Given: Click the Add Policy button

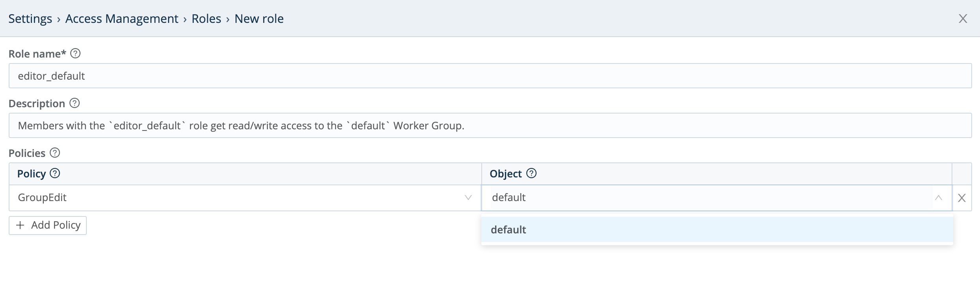Looking at the screenshot, I should (47, 225).
